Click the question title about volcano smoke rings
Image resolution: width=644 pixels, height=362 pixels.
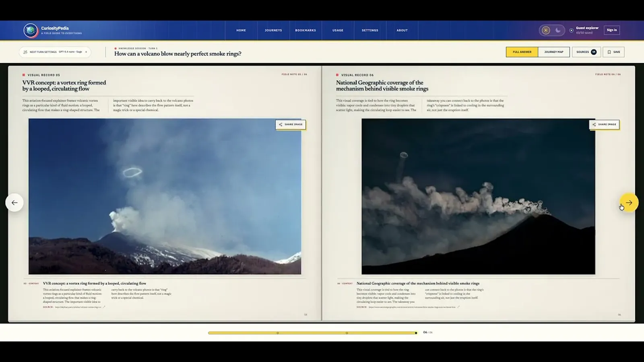[178, 54]
